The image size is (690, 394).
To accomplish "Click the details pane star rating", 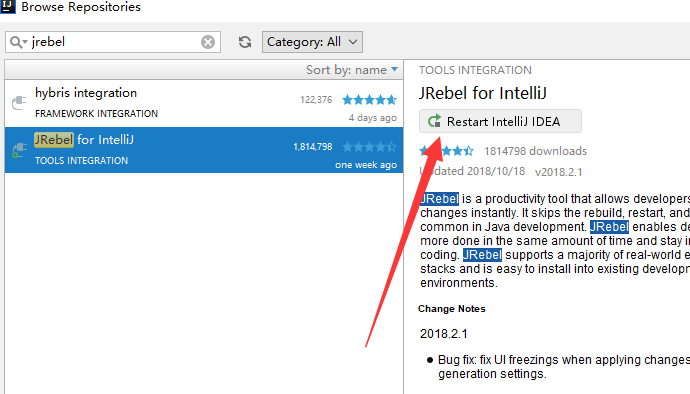I will (447, 151).
